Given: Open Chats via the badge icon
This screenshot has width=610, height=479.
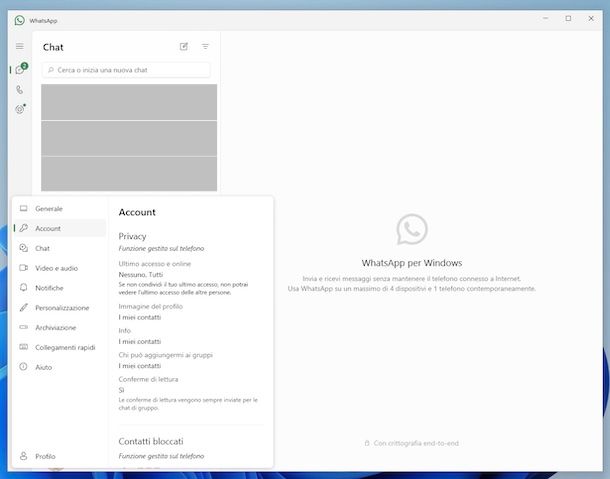Looking at the screenshot, I should pyautogui.click(x=21, y=69).
